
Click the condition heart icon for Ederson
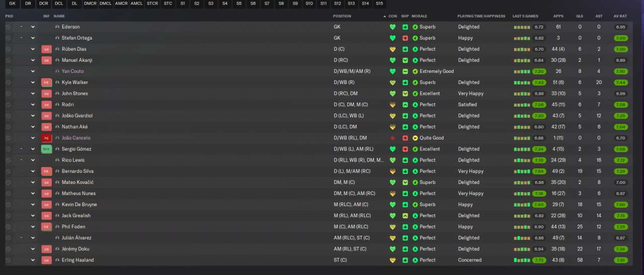tap(392, 27)
